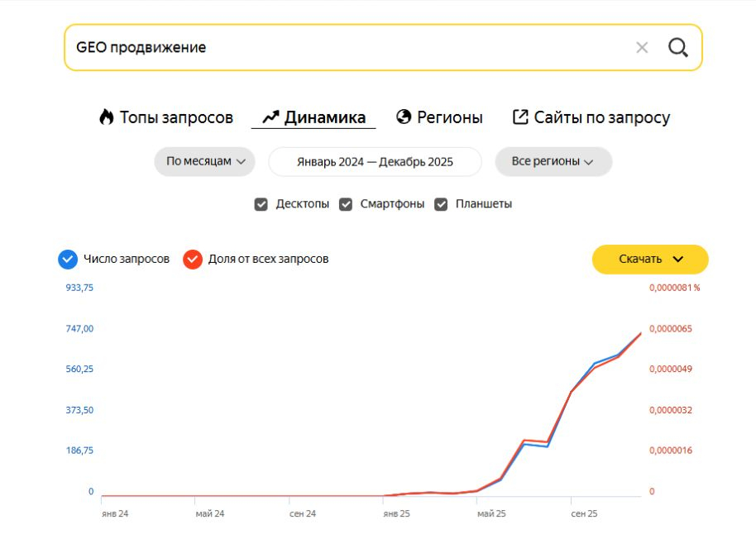Toggle the Десктопы checkbox
This screenshot has width=756, height=539.
[x=261, y=204]
